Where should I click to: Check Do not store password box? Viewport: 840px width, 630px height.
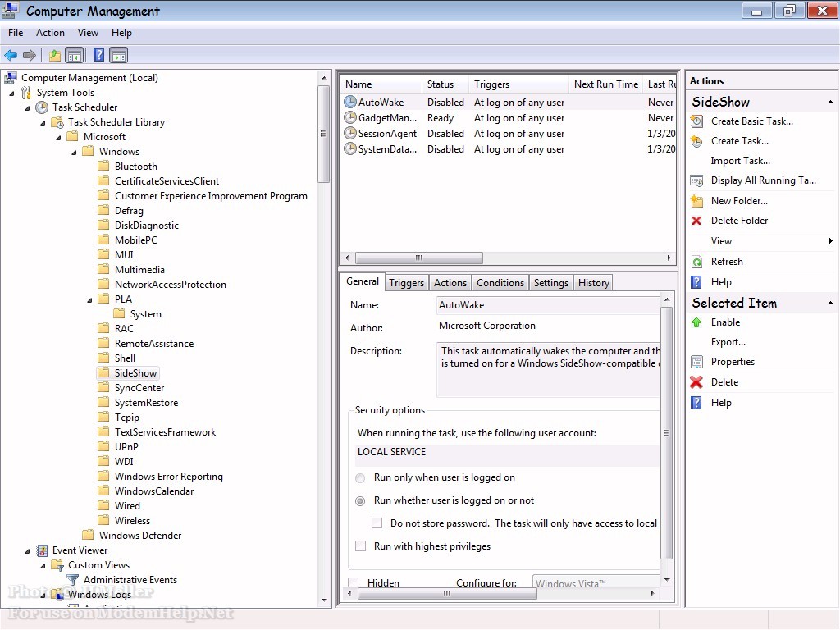click(377, 523)
